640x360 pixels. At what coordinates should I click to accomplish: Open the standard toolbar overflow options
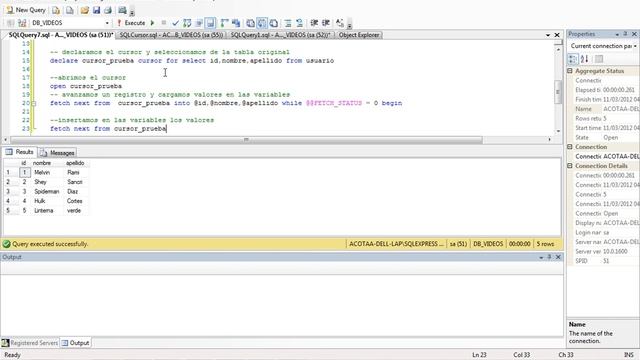point(132,11)
